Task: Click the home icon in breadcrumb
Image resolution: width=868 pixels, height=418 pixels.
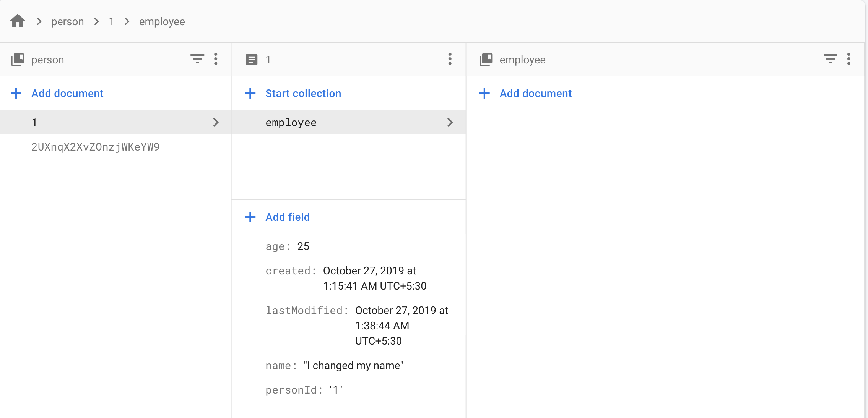Action: 18,21
